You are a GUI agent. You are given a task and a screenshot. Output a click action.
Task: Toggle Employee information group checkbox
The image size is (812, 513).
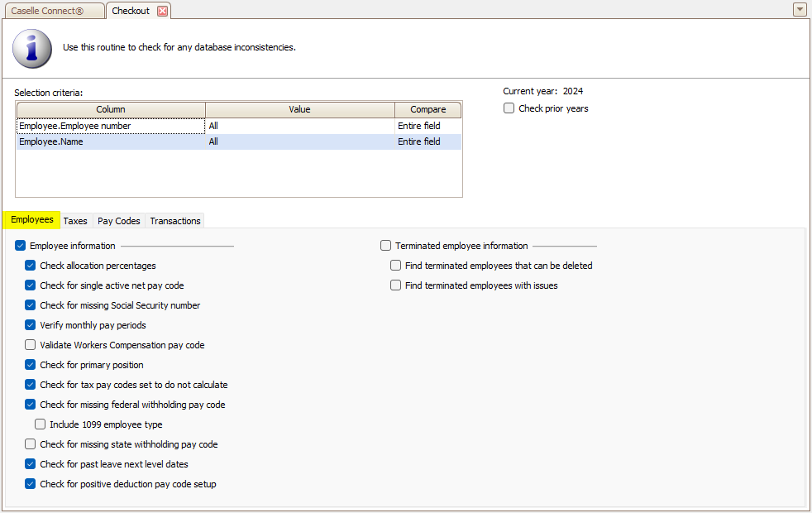(x=20, y=246)
